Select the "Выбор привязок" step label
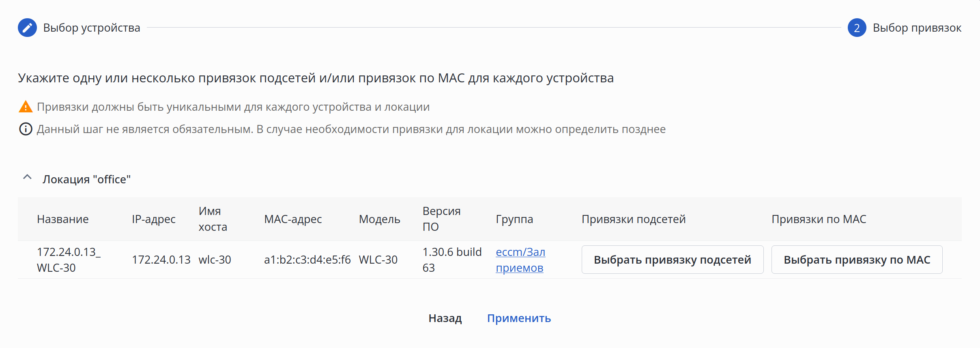The width and height of the screenshot is (980, 348). tap(917, 28)
